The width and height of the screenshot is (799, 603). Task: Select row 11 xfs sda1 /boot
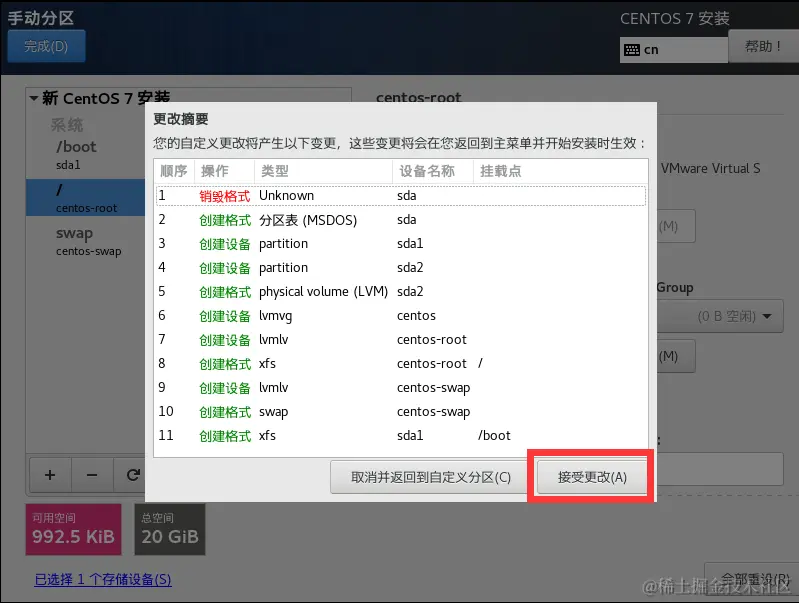pyautogui.click(x=401, y=435)
